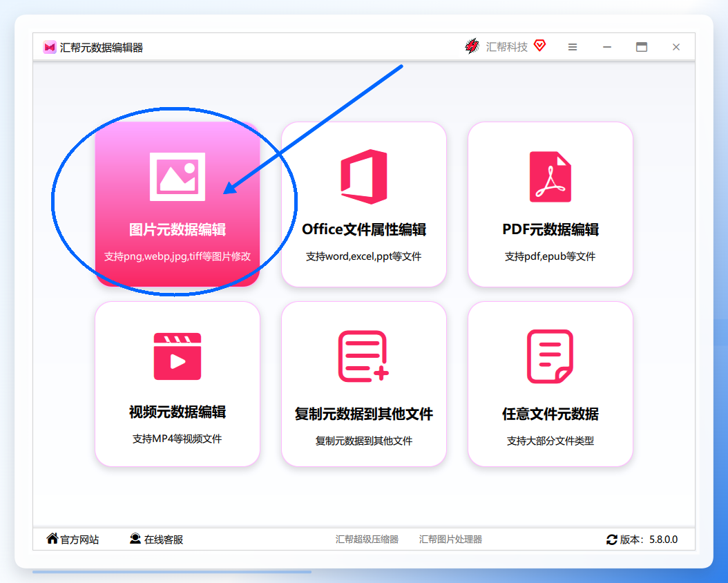Click the 支持大部分文件类型 text
This screenshot has width=728, height=583.
tap(550, 441)
